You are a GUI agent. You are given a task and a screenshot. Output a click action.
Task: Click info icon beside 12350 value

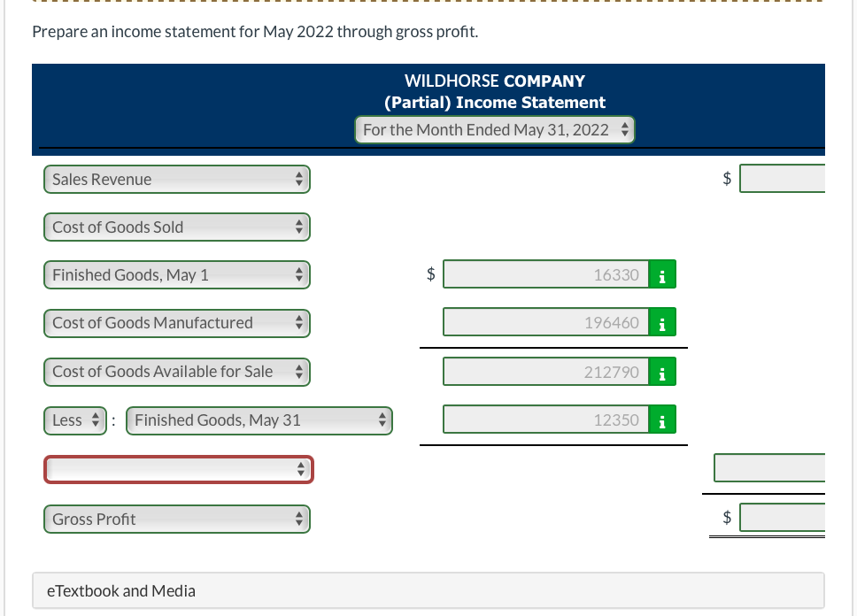point(662,420)
